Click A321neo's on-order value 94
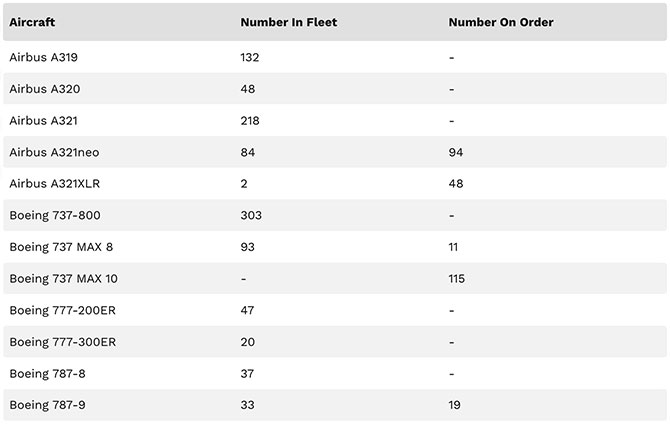This screenshot has width=670, height=430. [x=456, y=152]
